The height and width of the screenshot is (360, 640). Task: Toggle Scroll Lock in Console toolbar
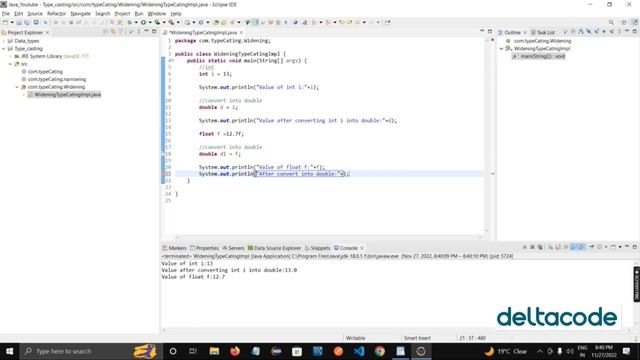[557, 247]
